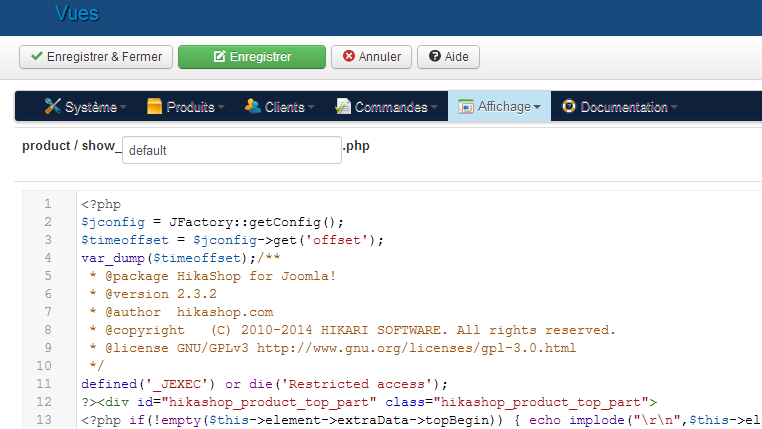Viewport: 762px width, 429px height.
Task: Click the '@version 2.3.2' comment line
Action: [x=153, y=294]
